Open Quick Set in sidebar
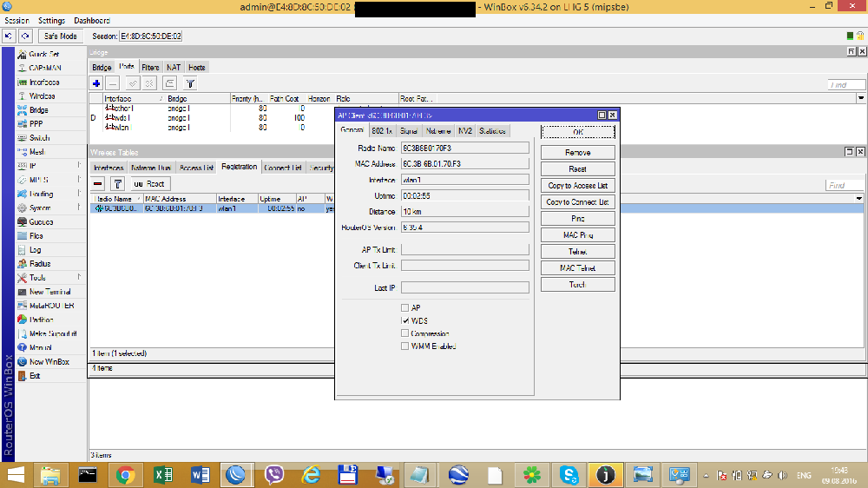868x488 pixels. click(x=43, y=55)
